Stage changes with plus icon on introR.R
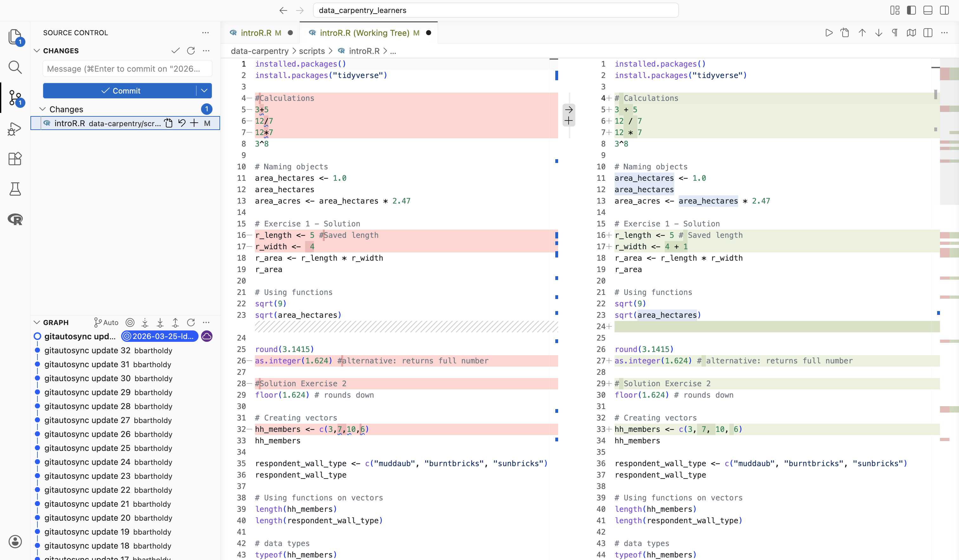The width and height of the screenshot is (959, 560). (x=194, y=123)
